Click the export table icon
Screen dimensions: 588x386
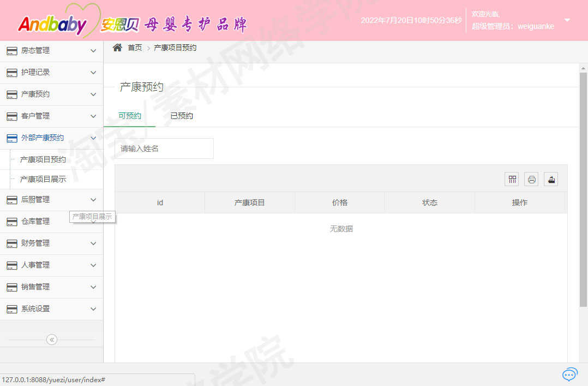point(551,179)
